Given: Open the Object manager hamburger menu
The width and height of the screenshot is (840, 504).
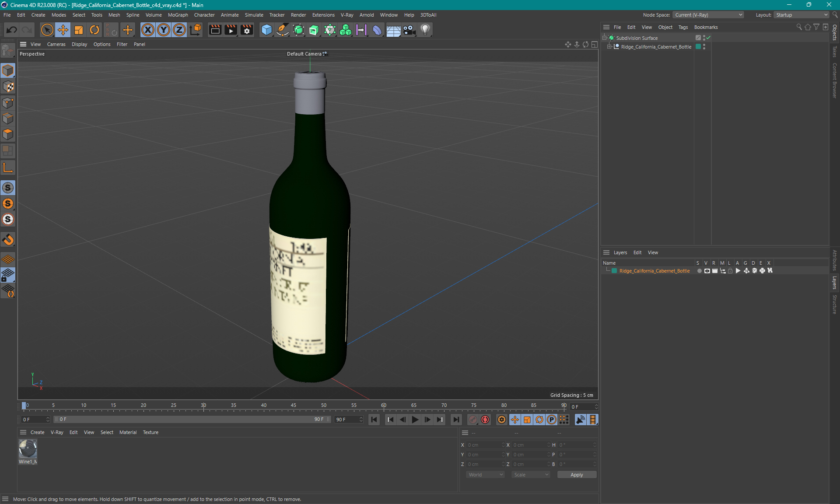Looking at the screenshot, I should coord(606,27).
